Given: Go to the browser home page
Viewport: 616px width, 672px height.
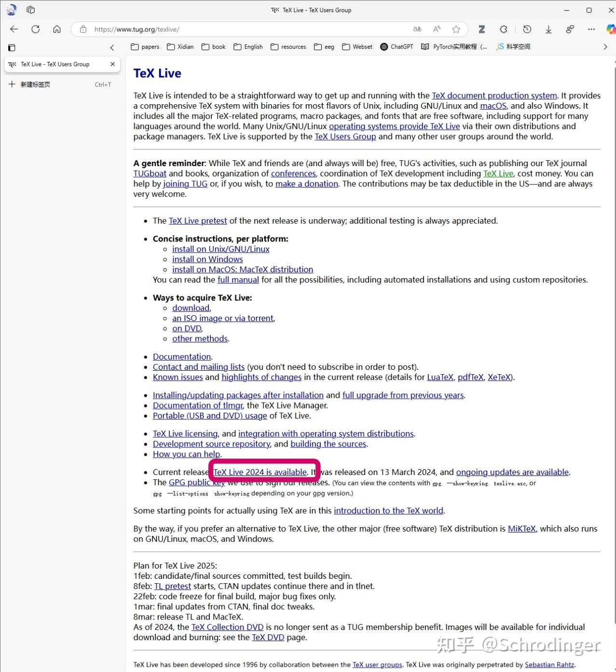Looking at the screenshot, I should pyautogui.click(x=57, y=29).
